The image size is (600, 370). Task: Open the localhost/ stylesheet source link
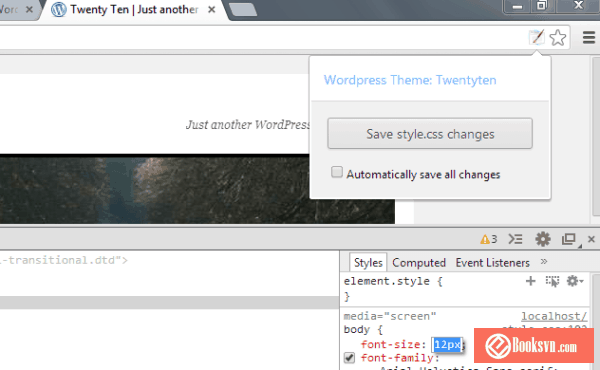coord(554,316)
